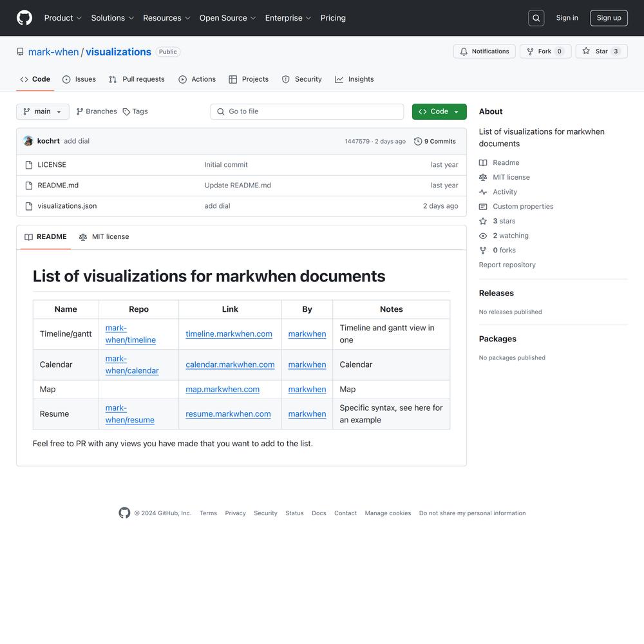Open the search magnifier button
The height and width of the screenshot is (644, 644).
536,18
